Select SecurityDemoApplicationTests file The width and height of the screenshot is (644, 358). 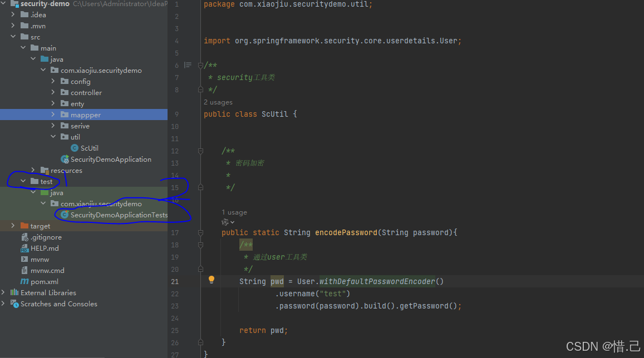pyautogui.click(x=119, y=215)
